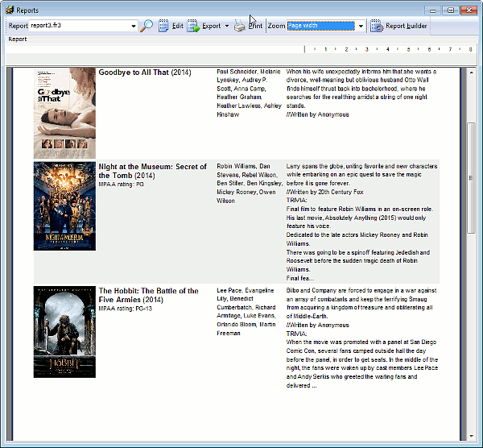Open the Export options dropdown arrow

click(227, 26)
